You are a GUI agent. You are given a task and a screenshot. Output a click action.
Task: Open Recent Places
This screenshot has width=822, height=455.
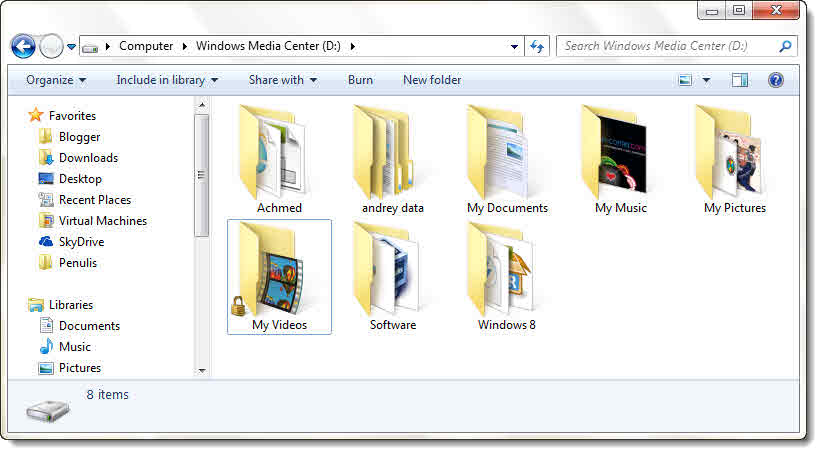[x=95, y=200]
